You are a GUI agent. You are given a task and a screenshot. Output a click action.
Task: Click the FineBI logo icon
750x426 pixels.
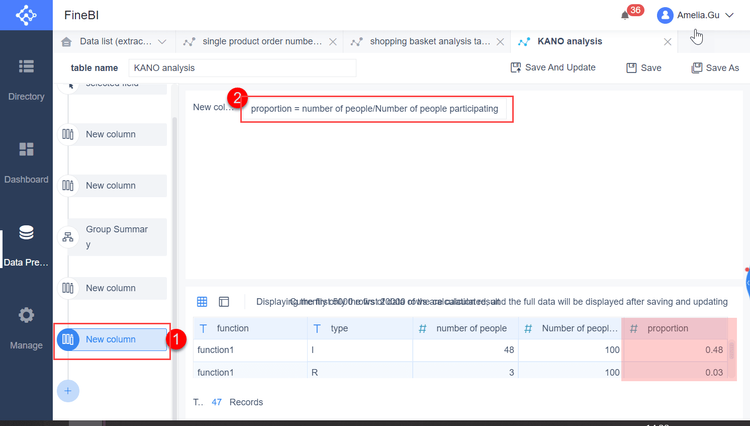(25, 17)
